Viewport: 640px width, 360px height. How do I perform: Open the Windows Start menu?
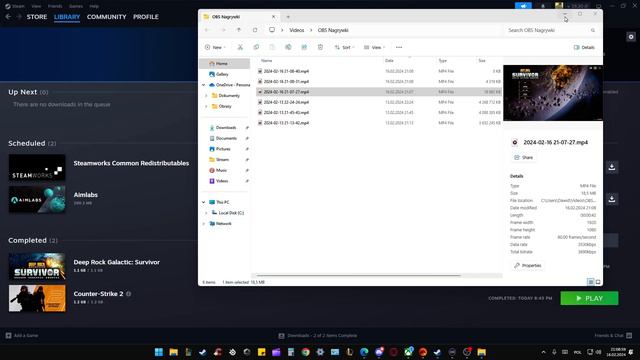pyautogui.click(x=159, y=352)
